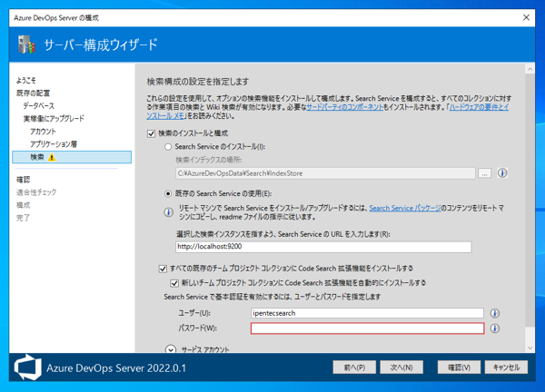Click 確認(V) button
This screenshot has width=545, height=392.
click(459, 367)
